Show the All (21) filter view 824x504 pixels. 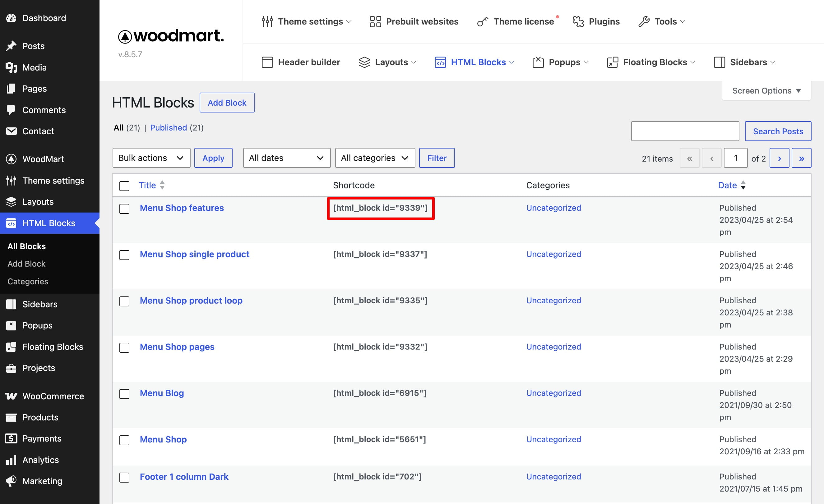[127, 128]
